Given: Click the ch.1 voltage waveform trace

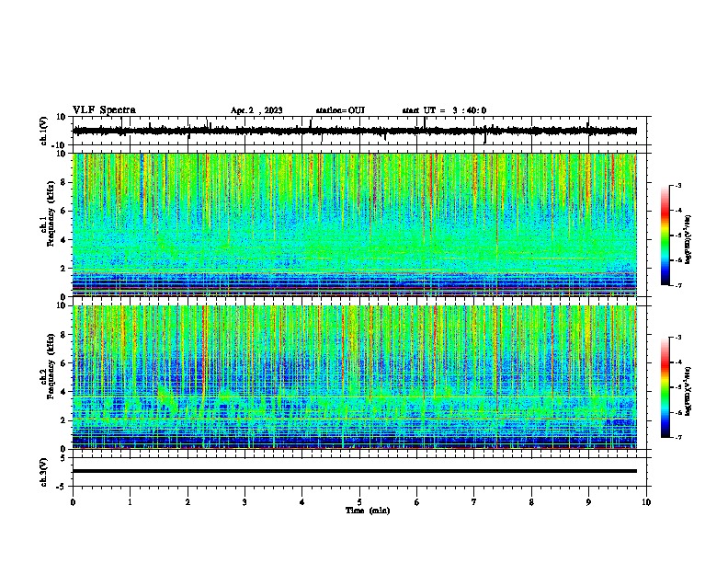Looking at the screenshot, I should (x=355, y=131).
